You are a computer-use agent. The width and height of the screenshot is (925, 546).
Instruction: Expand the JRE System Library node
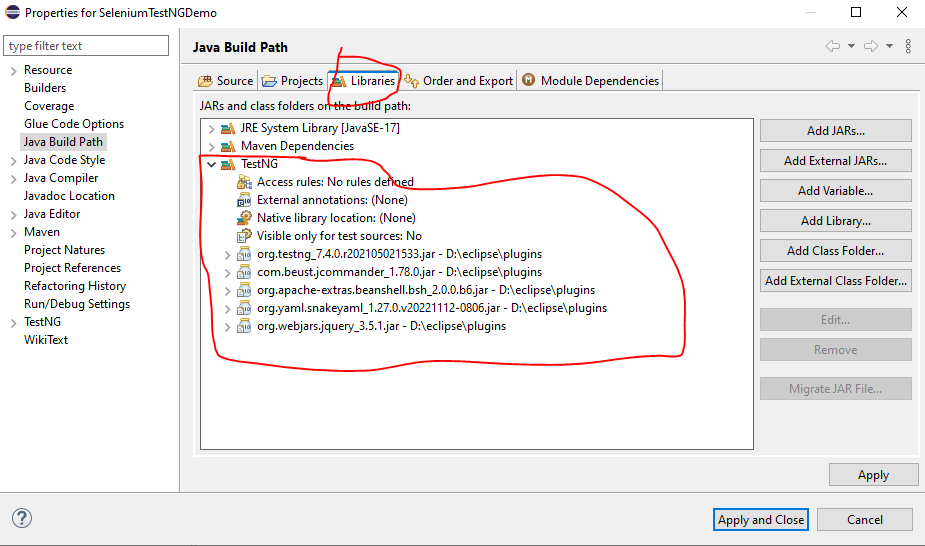click(211, 128)
